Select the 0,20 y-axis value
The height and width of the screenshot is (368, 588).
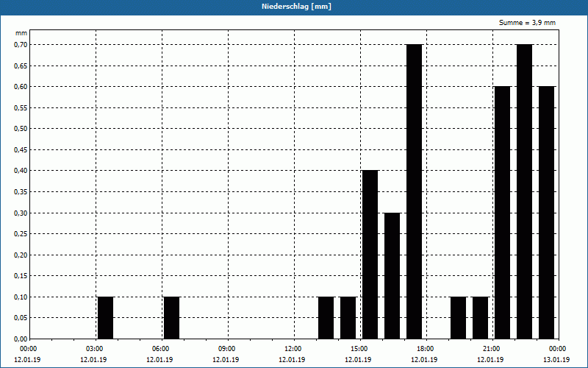tap(21, 255)
